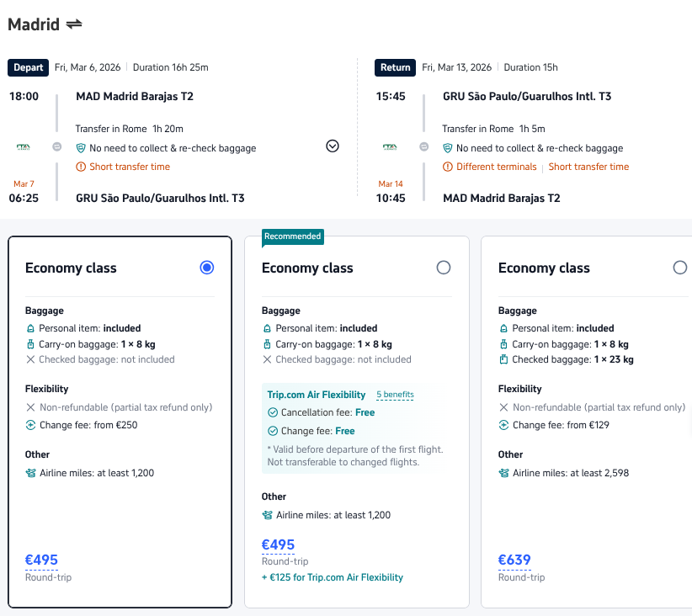This screenshot has width=692, height=616.
Task: Click the + €125 for Trip.com Air Flexibility link
Action: 333,577
